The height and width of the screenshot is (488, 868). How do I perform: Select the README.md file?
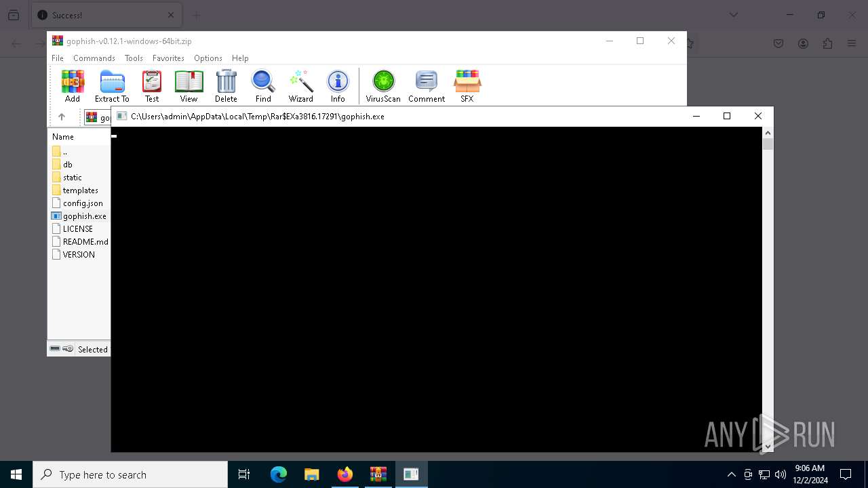[80, 242]
